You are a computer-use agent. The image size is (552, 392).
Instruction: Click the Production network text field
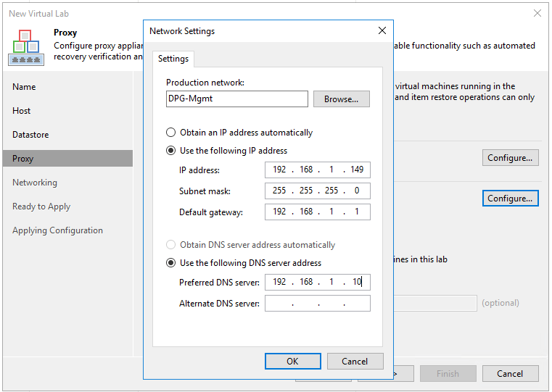(236, 99)
